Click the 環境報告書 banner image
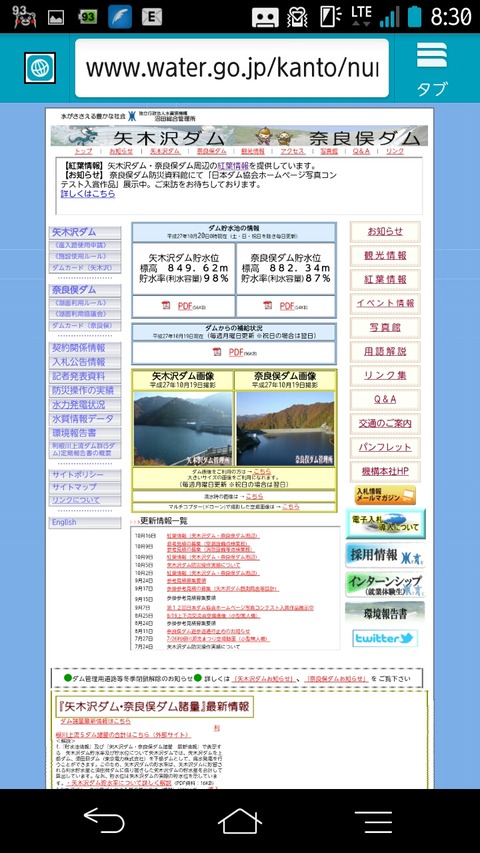 [385, 613]
